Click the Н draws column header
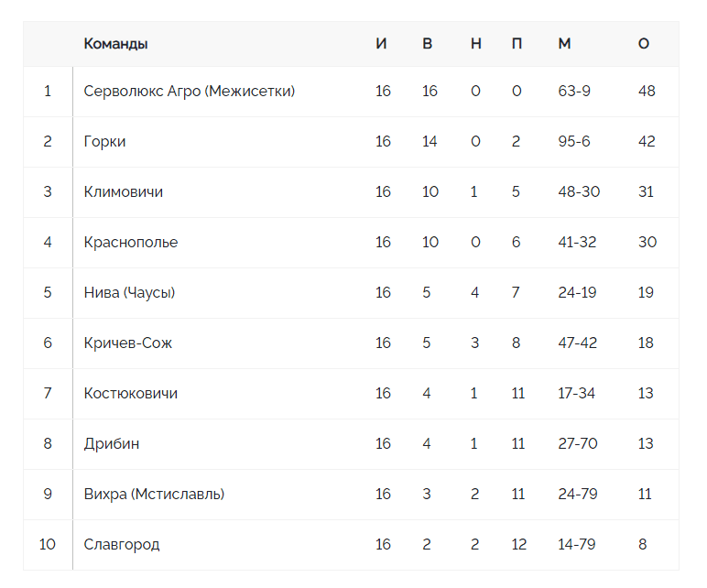This screenshot has height=588, width=707. [476, 44]
